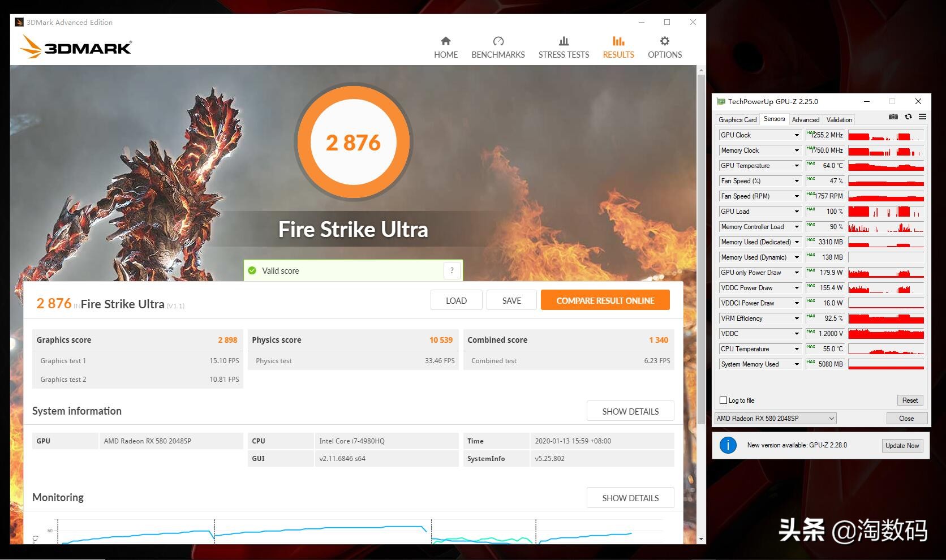Click the 3310 MB dedicated memory reading
Image resolution: width=946 pixels, height=560 pixels.
825,242
